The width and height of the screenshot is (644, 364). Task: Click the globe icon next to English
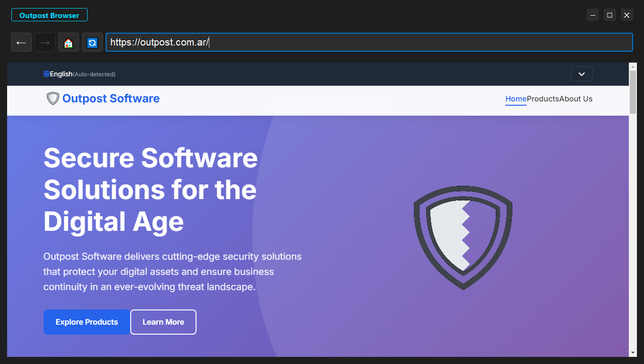click(46, 74)
